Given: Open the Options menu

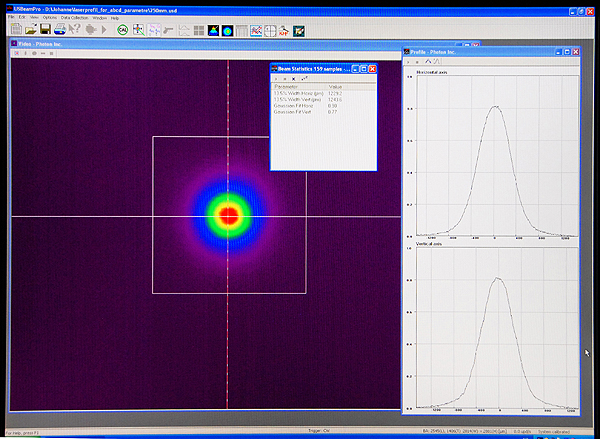Looking at the screenshot, I should pos(49,18).
